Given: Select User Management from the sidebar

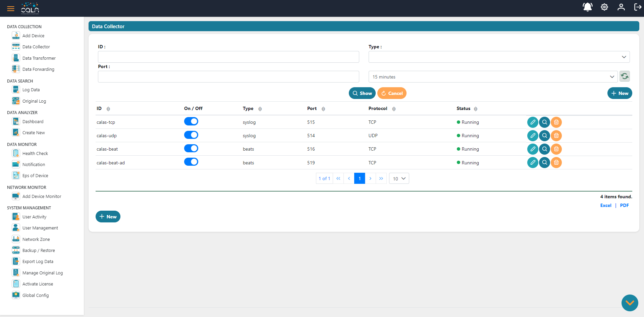Looking at the screenshot, I should 40,228.
